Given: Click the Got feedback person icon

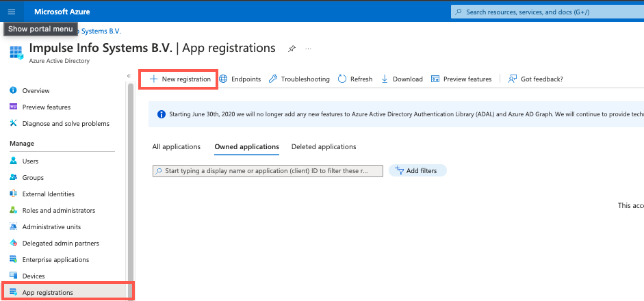Looking at the screenshot, I should tap(512, 79).
